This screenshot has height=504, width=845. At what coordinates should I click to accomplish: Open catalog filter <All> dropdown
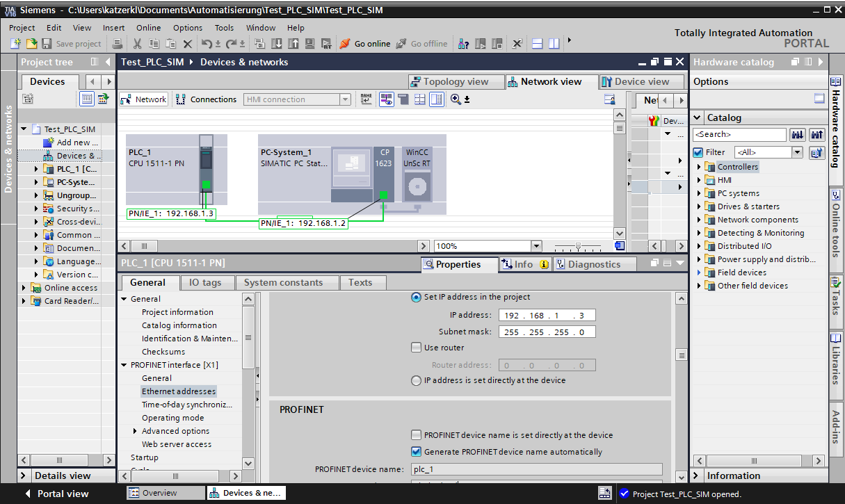click(797, 152)
